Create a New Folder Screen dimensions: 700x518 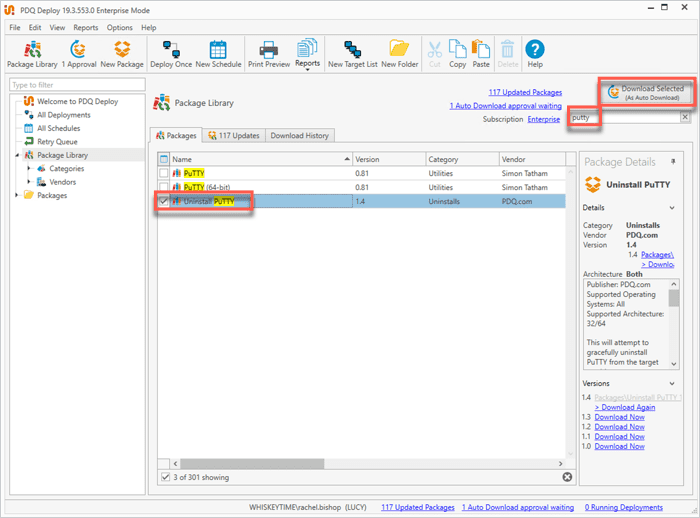tap(400, 54)
